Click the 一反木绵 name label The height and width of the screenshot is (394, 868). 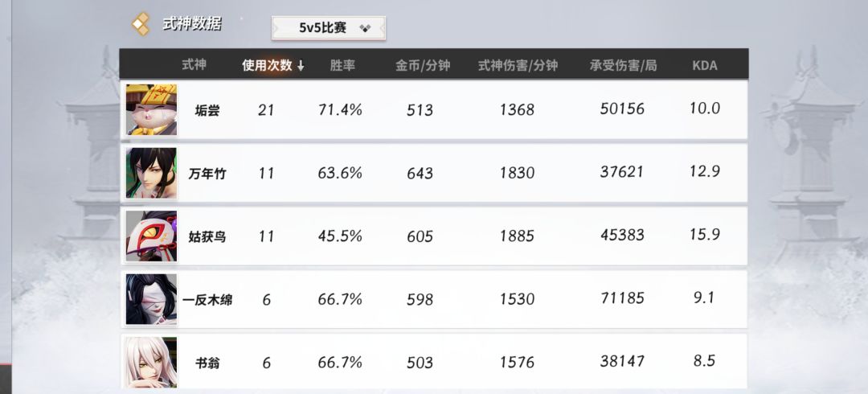coord(207,300)
